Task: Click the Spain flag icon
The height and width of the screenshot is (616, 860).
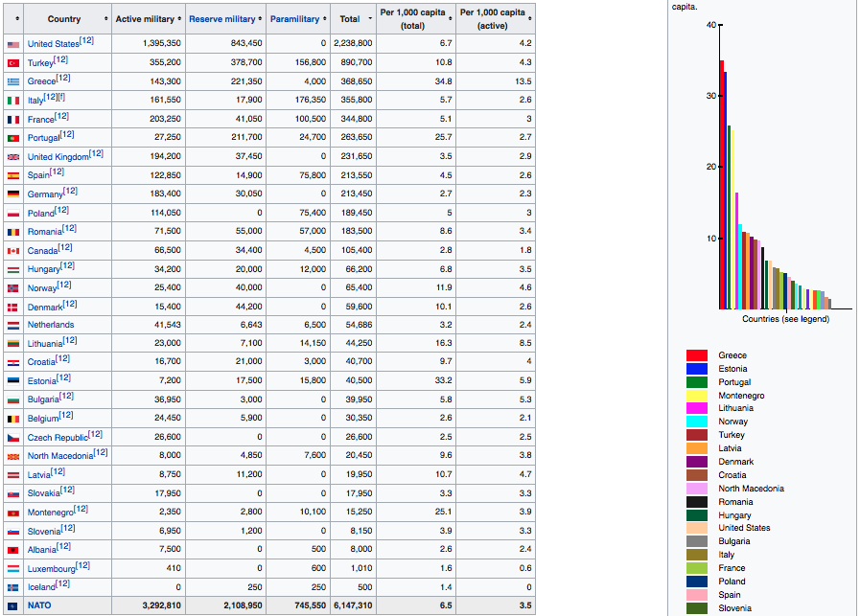Action: click(13, 175)
